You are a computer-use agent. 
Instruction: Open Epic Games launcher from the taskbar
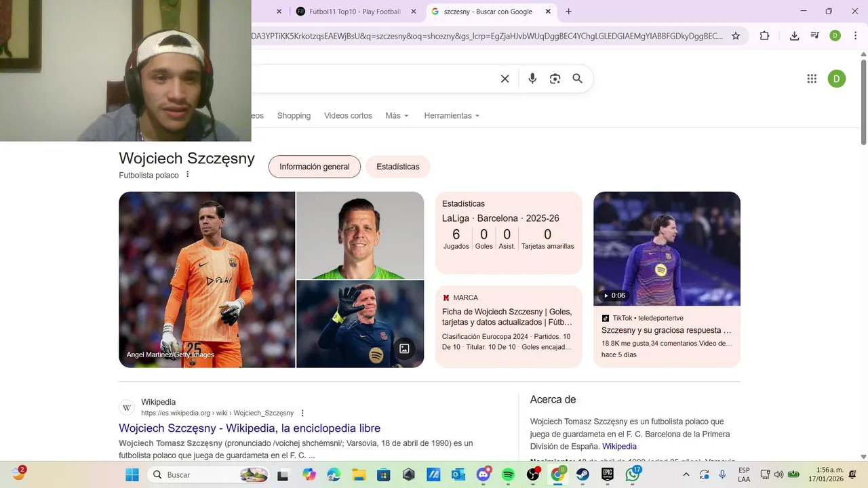coord(608,474)
